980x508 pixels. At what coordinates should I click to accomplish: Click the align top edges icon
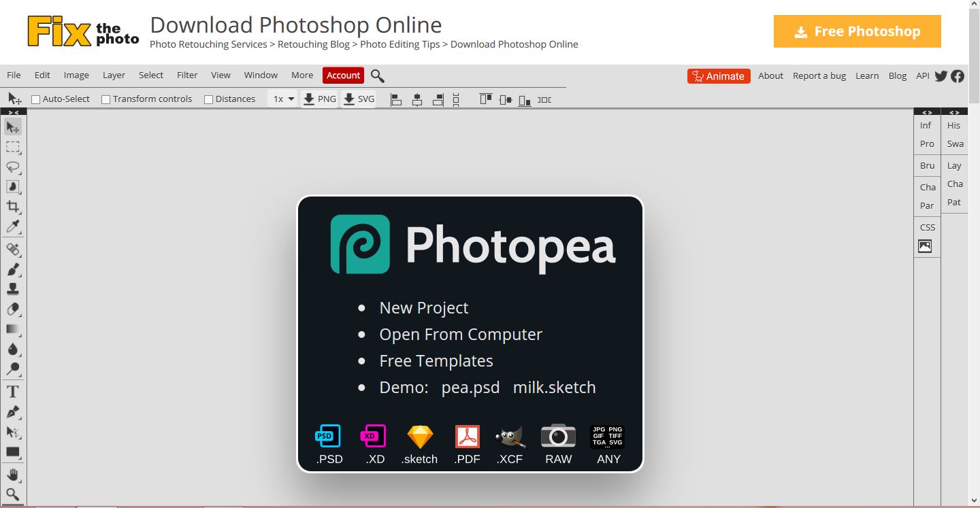485,99
